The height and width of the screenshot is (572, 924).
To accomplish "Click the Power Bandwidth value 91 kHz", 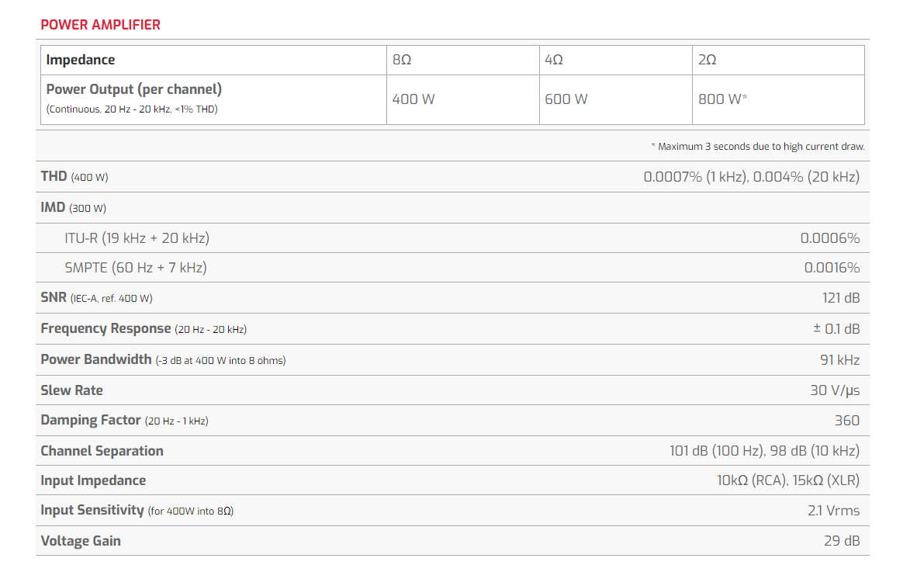I will [x=839, y=359].
